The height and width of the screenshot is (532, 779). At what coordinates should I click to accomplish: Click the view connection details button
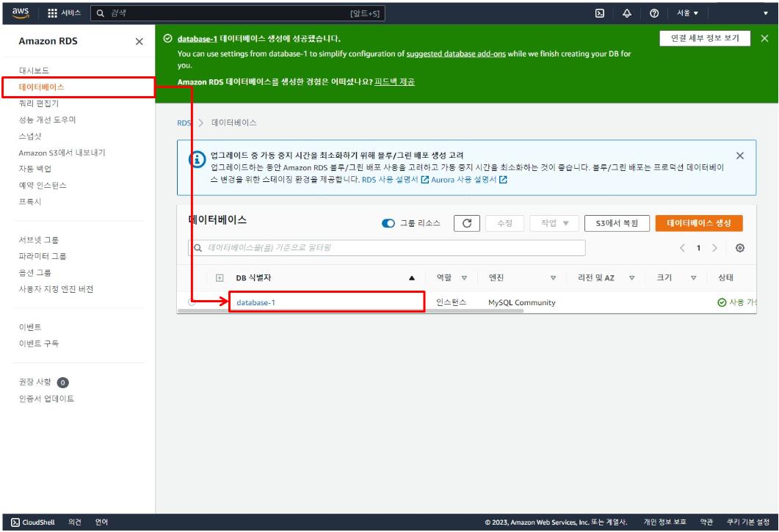point(705,38)
